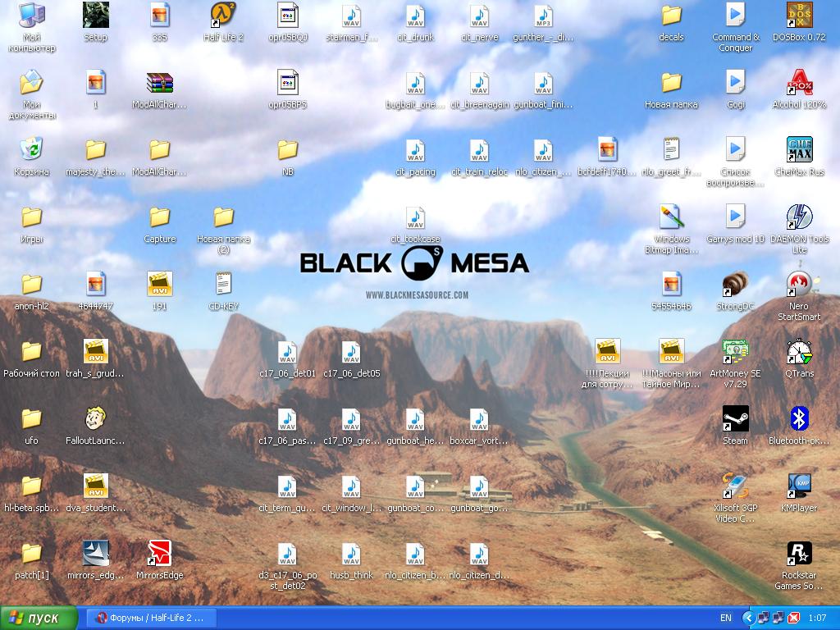Select the !!!Масоны или Тайное Мир... video
This screenshot has width=840, height=630.
[671, 351]
